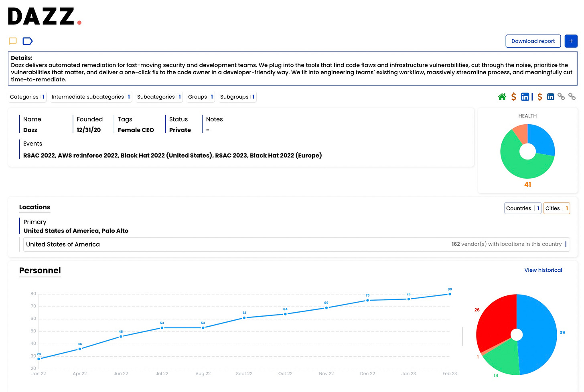Select the Jan 23 data point on chart
Image resolution: width=584 pixels, height=392 pixels.
click(x=409, y=299)
